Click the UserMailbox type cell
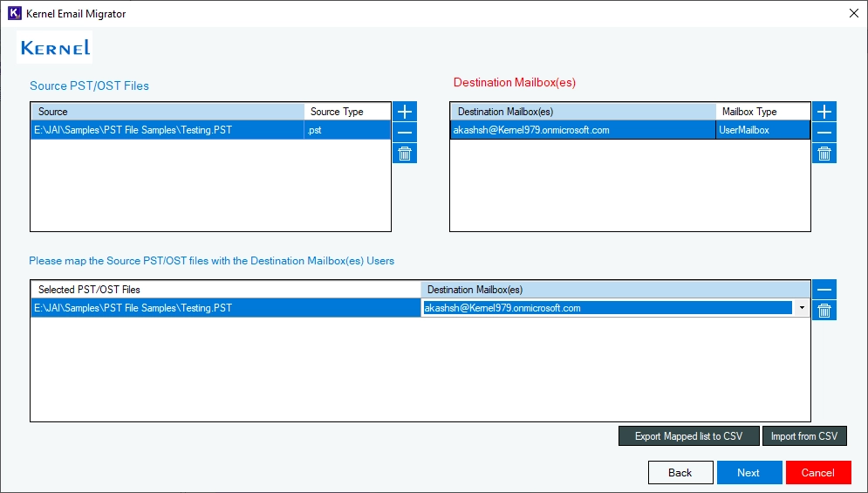Viewport: 868px width, 493px height. [x=762, y=130]
